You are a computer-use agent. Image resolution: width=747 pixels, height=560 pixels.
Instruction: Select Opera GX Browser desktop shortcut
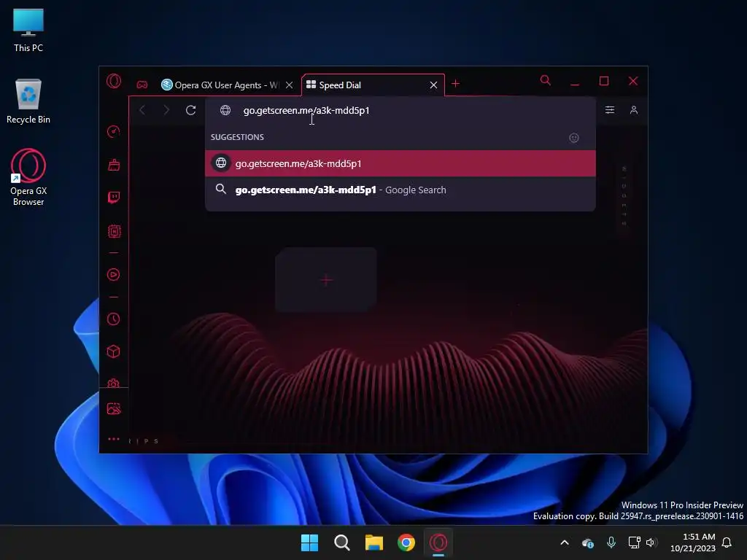(x=28, y=177)
